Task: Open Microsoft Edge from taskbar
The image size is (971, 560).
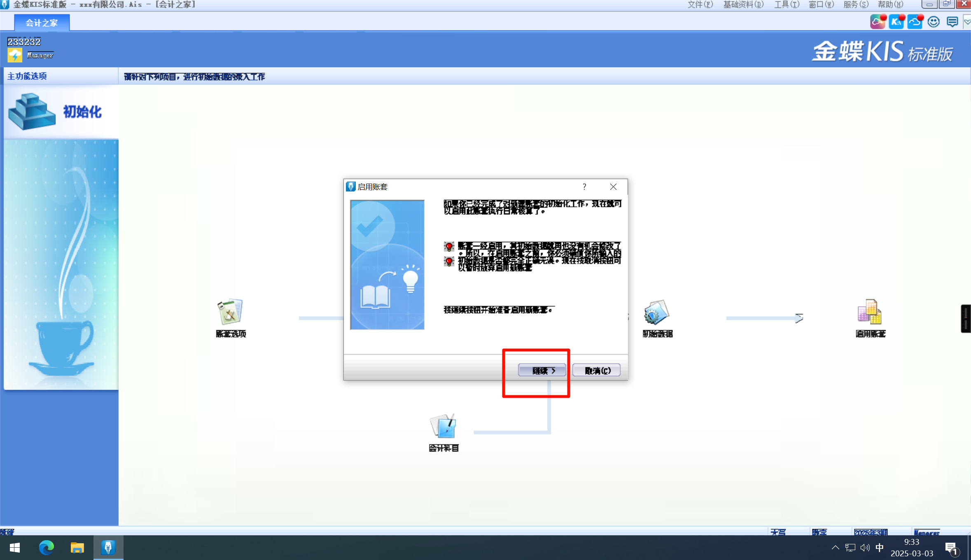Action: pos(46,547)
